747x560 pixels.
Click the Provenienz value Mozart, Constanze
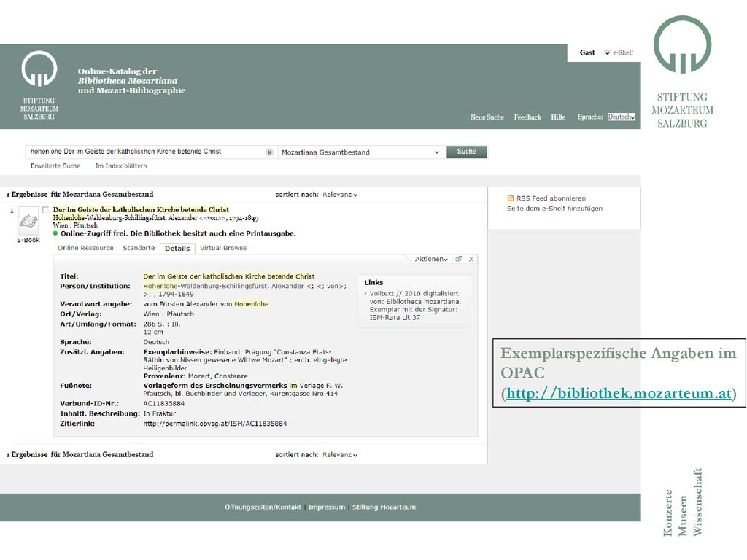tap(217, 376)
